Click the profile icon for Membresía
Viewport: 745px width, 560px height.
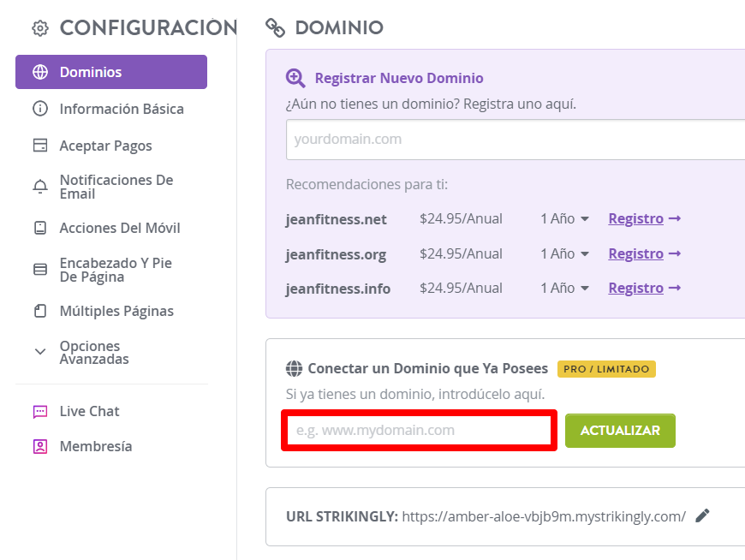coord(40,446)
